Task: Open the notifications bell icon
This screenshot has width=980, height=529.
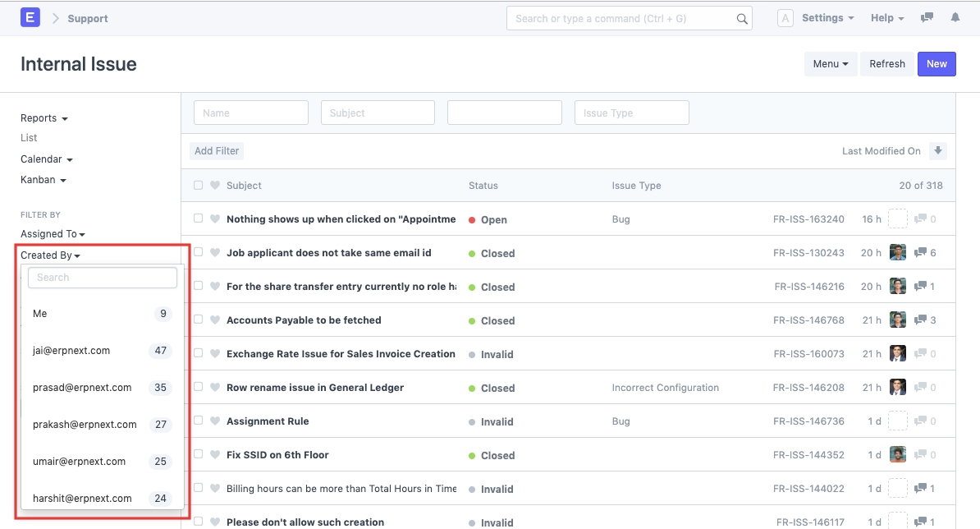Action: (x=955, y=18)
